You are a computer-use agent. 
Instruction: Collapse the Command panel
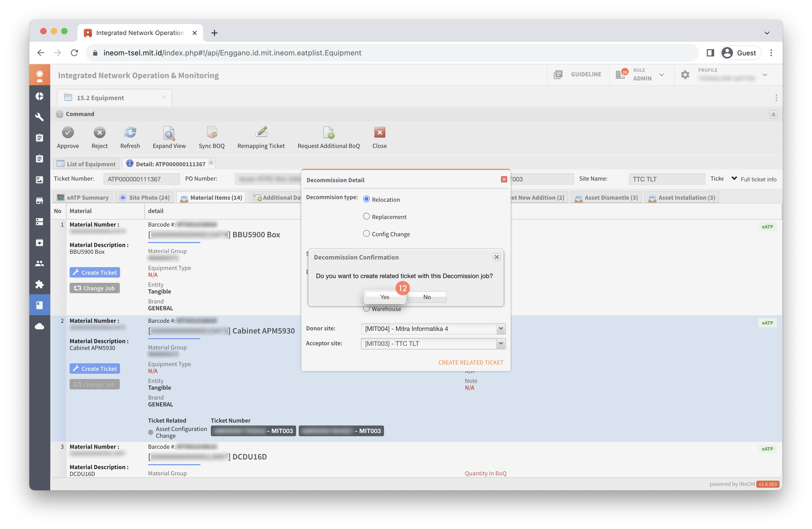773,114
